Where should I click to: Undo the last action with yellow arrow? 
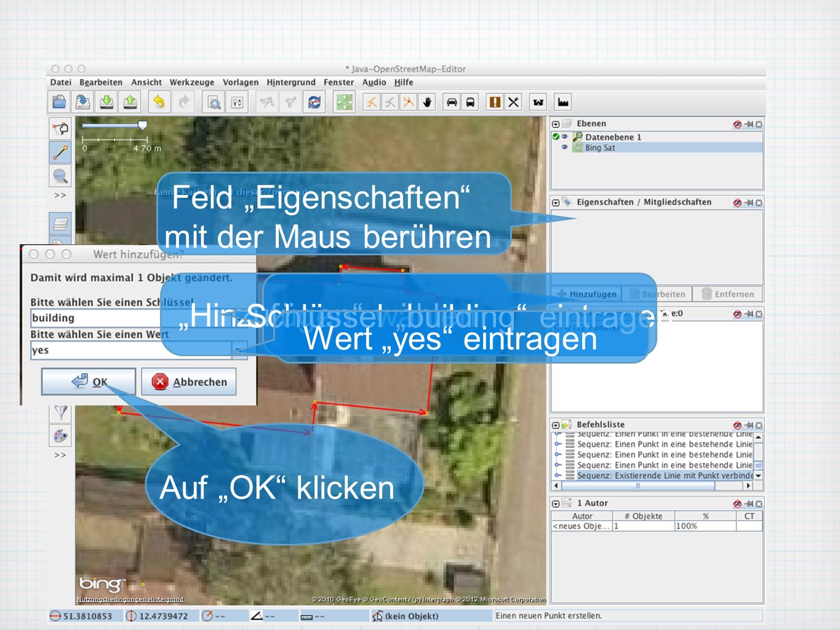[159, 102]
